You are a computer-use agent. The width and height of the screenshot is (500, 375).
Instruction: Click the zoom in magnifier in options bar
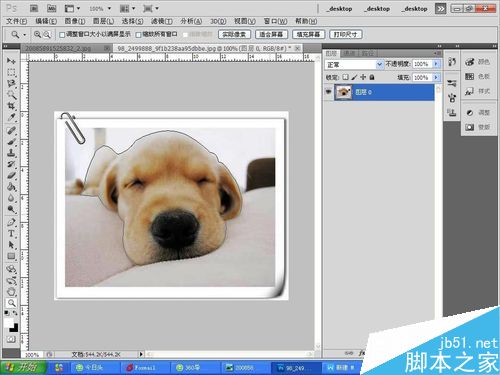tap(37, 34)
